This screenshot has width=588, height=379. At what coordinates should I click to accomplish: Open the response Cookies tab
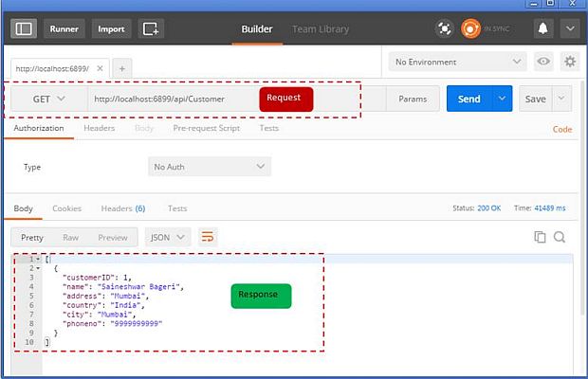pyautogui.click(x=66, y=208)
